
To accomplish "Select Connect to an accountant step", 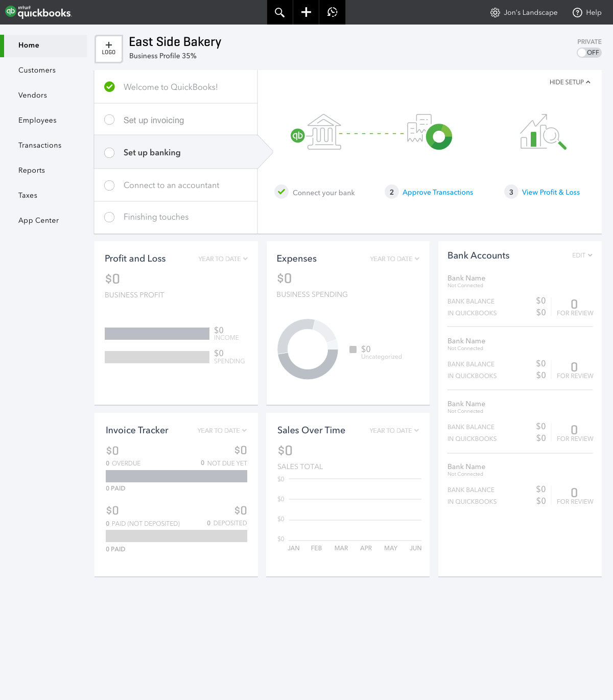I will point(176,185).
